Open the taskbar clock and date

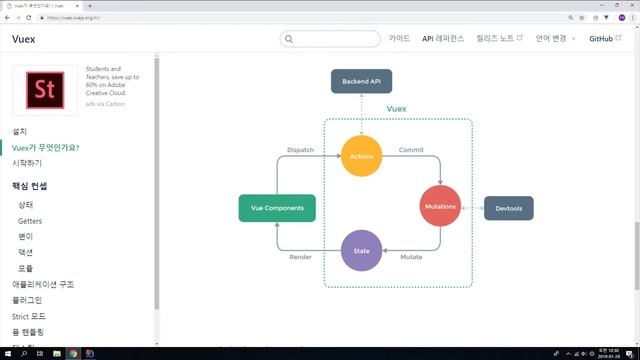609,353
